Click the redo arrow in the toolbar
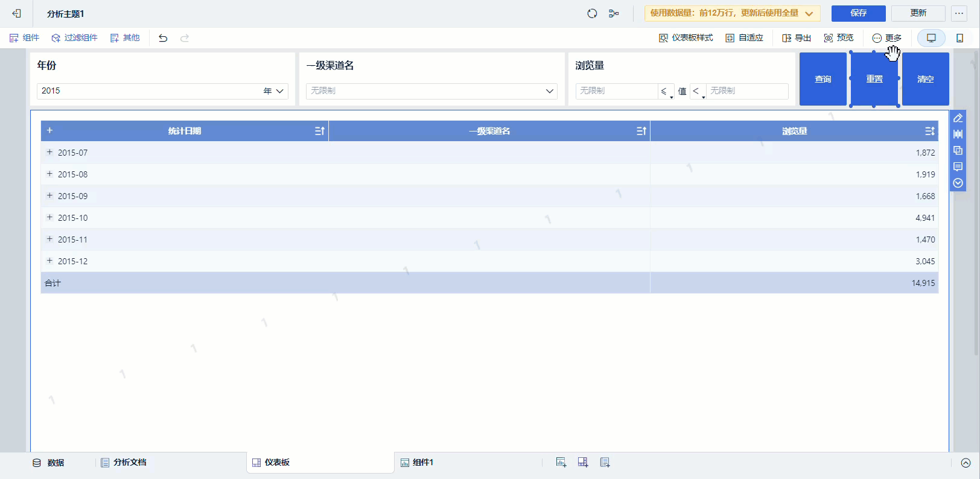This screenshot has height=479, width=980. [x=185, y=38]
